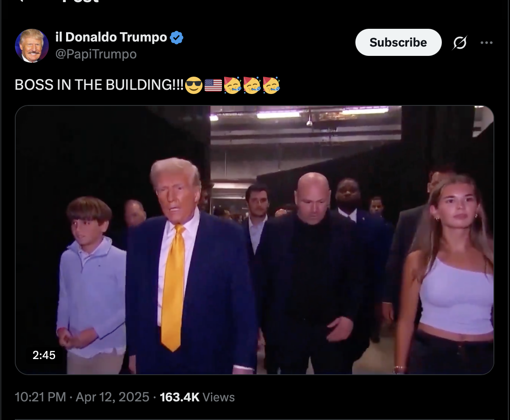
Task: Open the three-dot more options menu
Action: coord(486,42)
